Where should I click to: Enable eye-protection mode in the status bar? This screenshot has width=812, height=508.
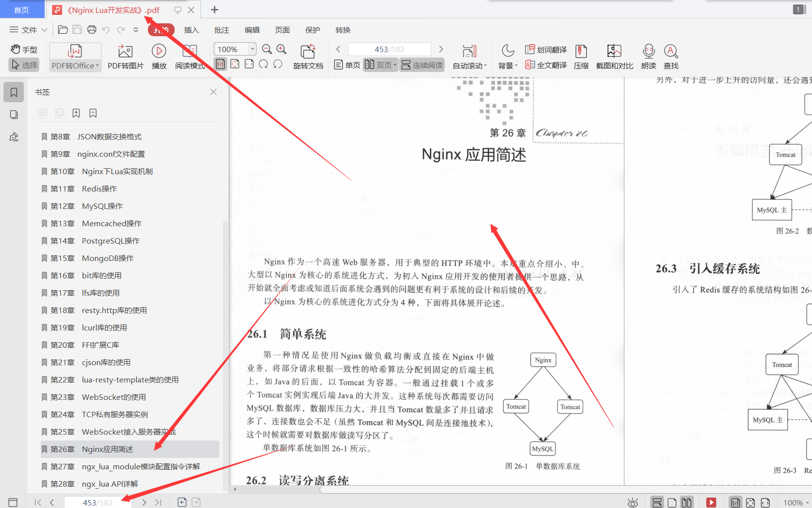(x=632, y=502)
